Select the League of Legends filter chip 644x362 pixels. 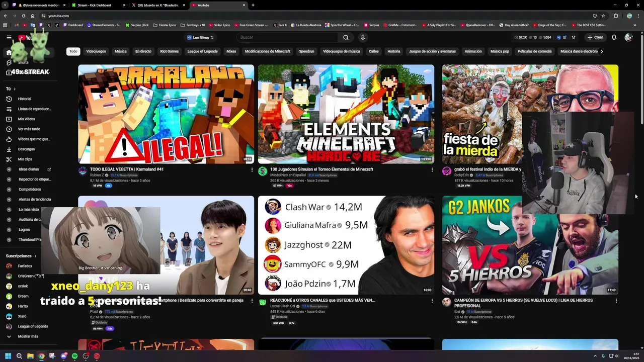click(x=202, y=51)
